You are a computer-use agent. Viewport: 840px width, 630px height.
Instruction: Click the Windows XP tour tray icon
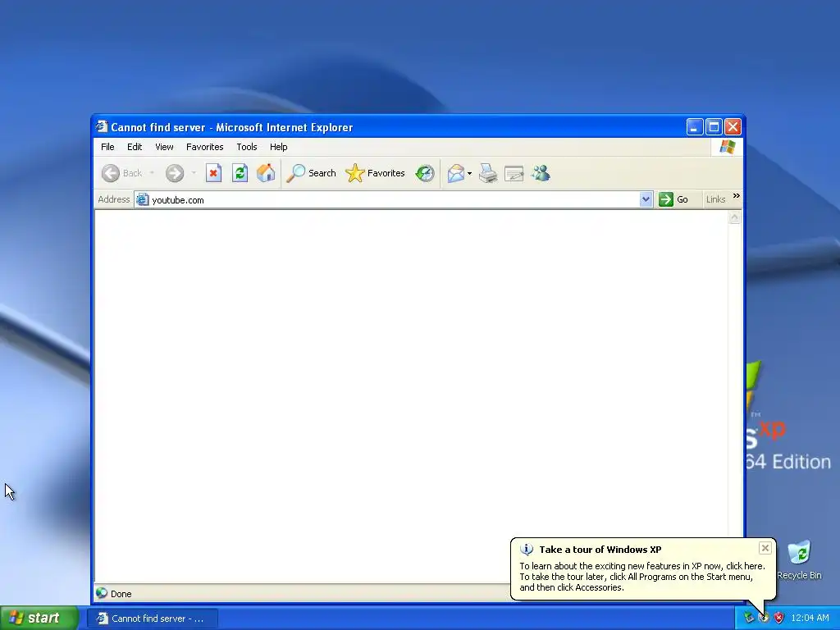(764, 618)
